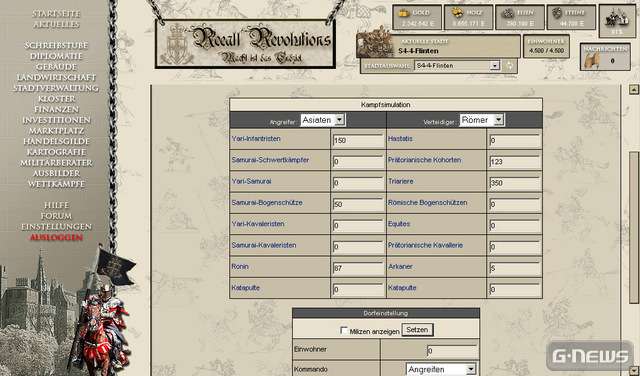The width and height of the screenshot is (640, 376).
Task: Click the arrows icon beside Stadtauswahl dropdown
Action: pyautogui.click(x=509, y=66)
